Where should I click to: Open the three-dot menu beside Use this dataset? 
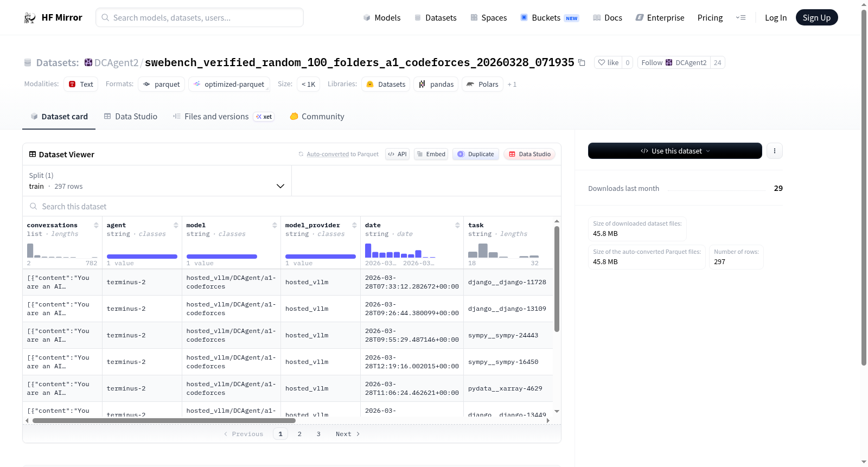[775, 151]
